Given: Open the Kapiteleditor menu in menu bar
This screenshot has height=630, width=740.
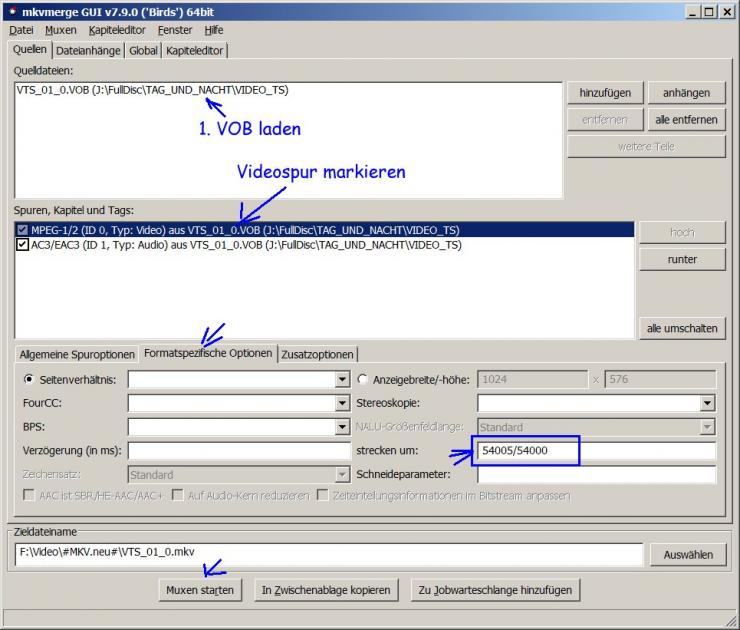Looking at the screenshot, I should coord(117,30).
